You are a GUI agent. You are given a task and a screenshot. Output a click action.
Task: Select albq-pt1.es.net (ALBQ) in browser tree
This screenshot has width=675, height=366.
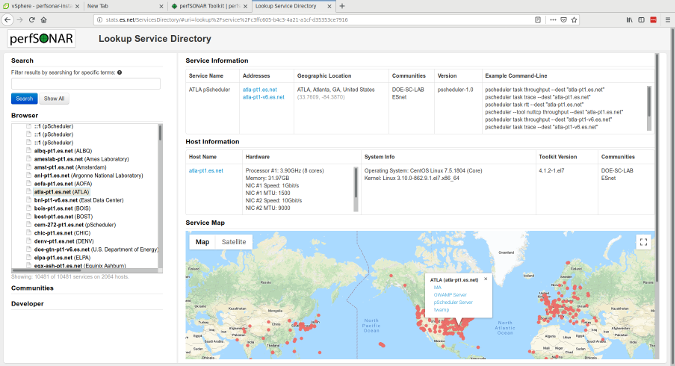click(63, 151)
